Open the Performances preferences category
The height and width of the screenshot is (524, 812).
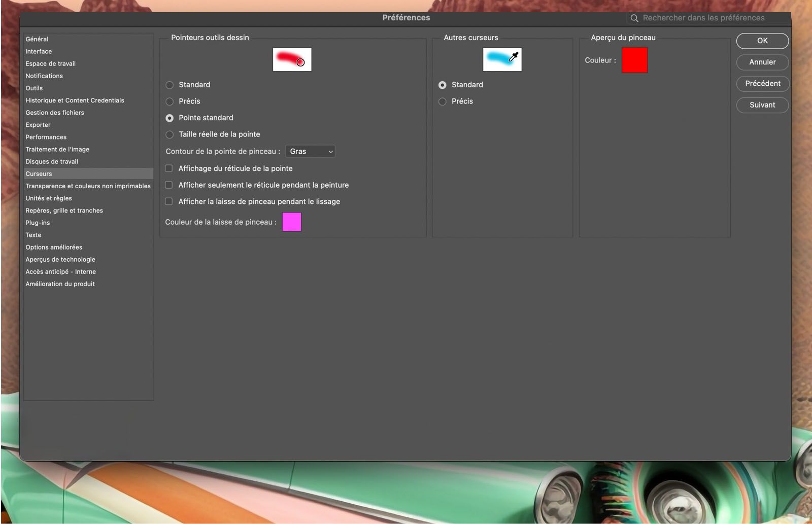tap(89, 137)
